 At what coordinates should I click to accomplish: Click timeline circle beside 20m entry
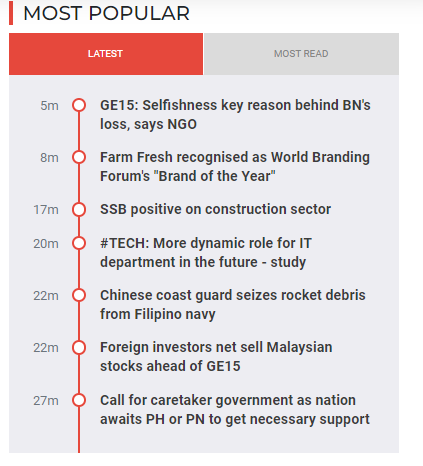tap(79, 243)
